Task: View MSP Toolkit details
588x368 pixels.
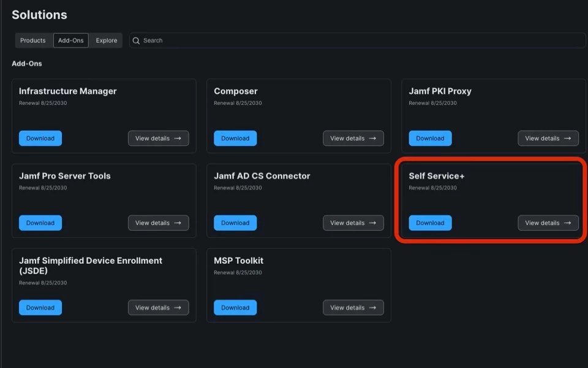Action: [x=353, y=308]
